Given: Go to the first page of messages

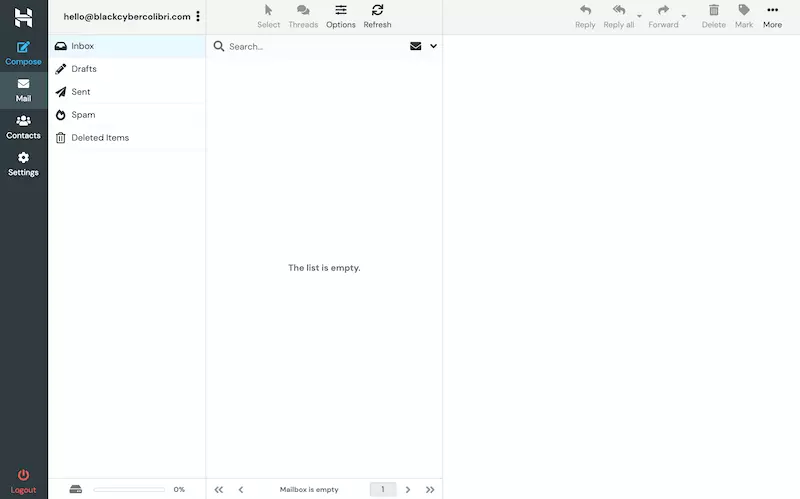Looking at the screenshot, I should click(x=219, y=490).
